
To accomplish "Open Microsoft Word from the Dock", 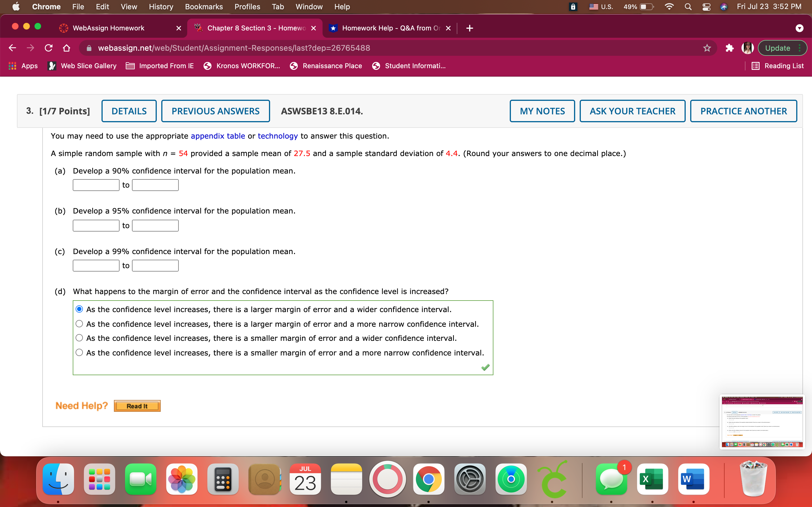I will [694, 479].
